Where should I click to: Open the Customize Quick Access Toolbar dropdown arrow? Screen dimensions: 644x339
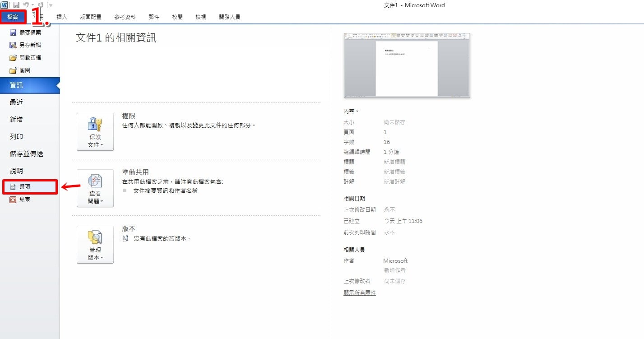click(x=51, y=5)
